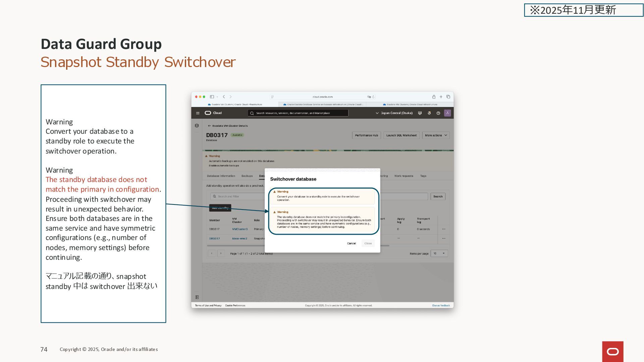644x362 pixels.
Task: Expand the collapsed side panel icon at bottom-left
Action: pyautogui.click(x=197, y=297)
